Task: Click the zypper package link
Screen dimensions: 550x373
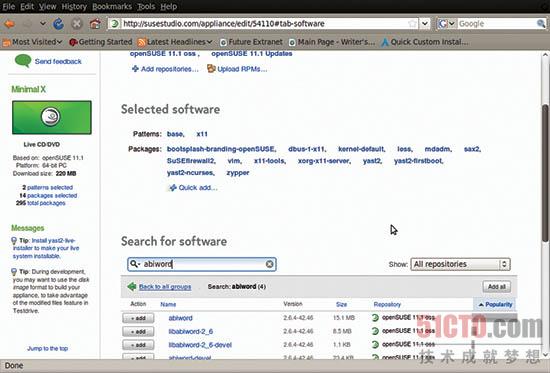Action: (238, 173)
